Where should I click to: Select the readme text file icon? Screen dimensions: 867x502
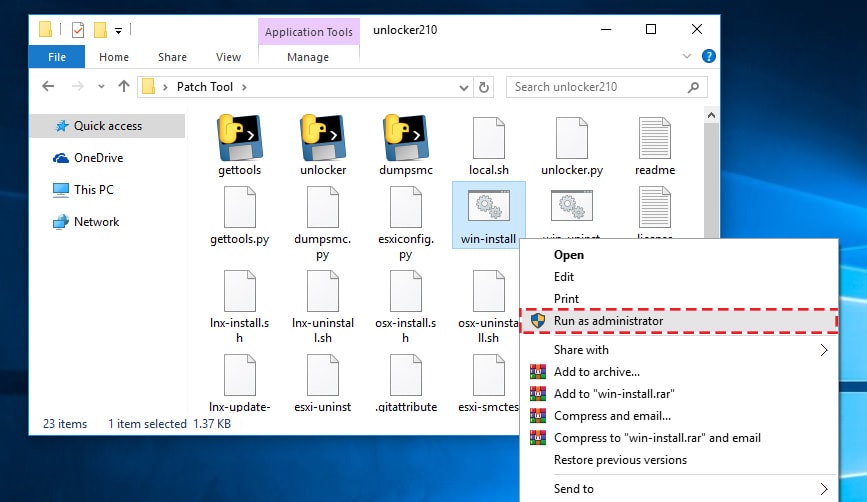(655, 138)
